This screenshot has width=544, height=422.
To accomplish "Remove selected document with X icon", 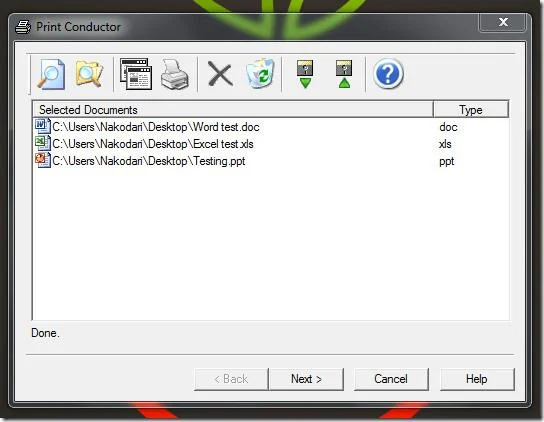I will click(x=220, y=74).
